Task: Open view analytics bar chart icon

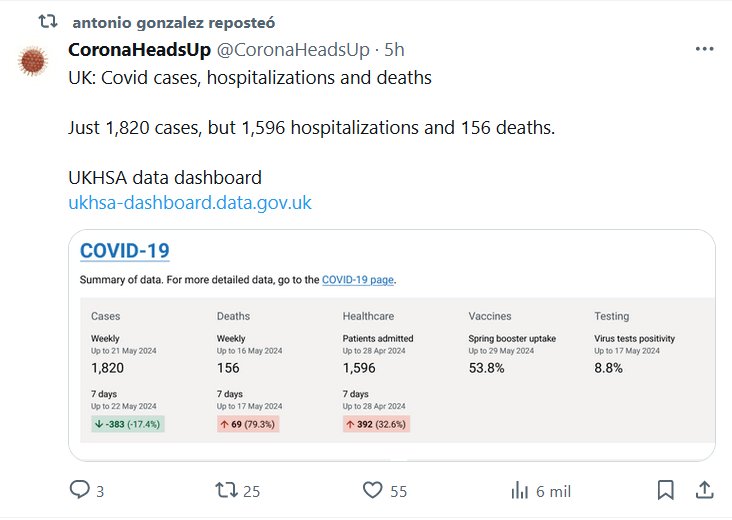Action: point(519,490)
